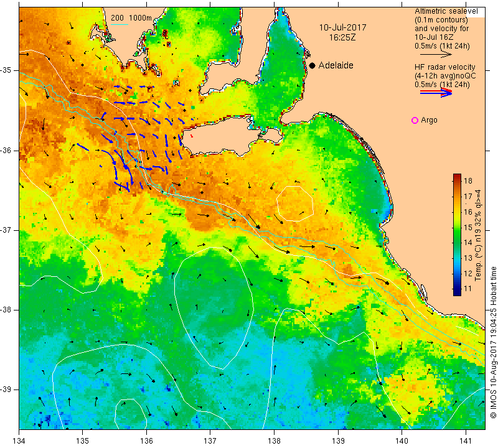The height and width of the screenshot is (448, 498).
Task: Click the 13 value on temperature scale
Action: pos(468,258)
